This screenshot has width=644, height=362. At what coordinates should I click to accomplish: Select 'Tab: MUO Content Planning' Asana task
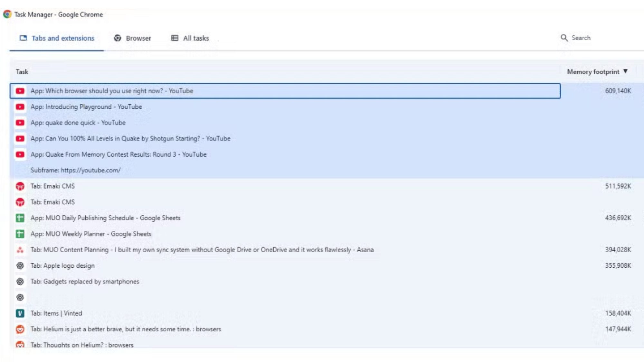[x=202, y=250]
